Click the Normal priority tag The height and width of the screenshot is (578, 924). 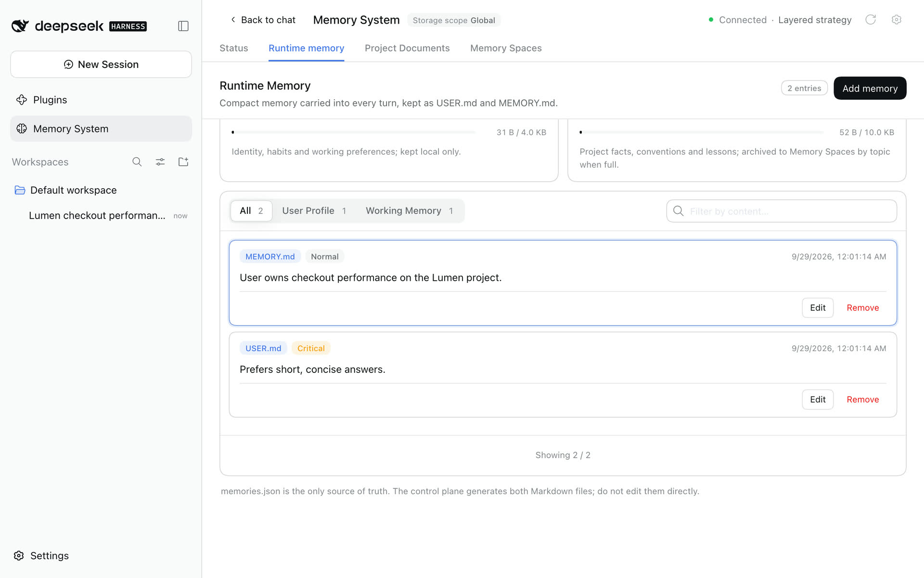pos(325,257)
